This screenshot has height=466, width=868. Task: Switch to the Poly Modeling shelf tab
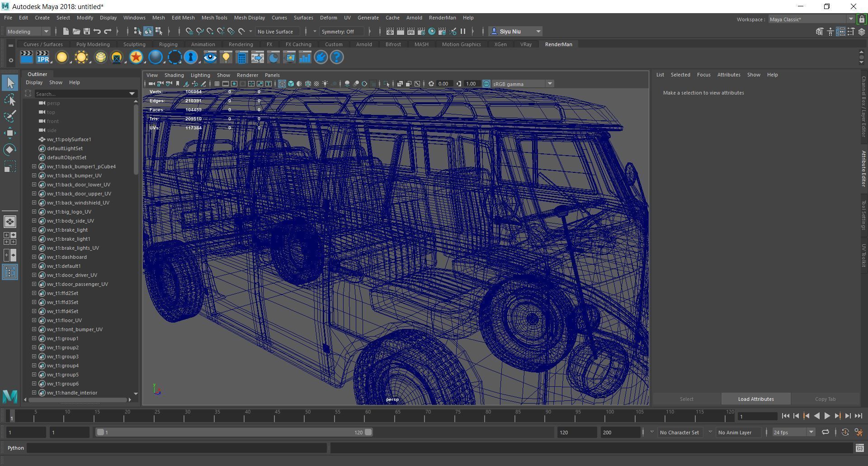tap(93, 44)
